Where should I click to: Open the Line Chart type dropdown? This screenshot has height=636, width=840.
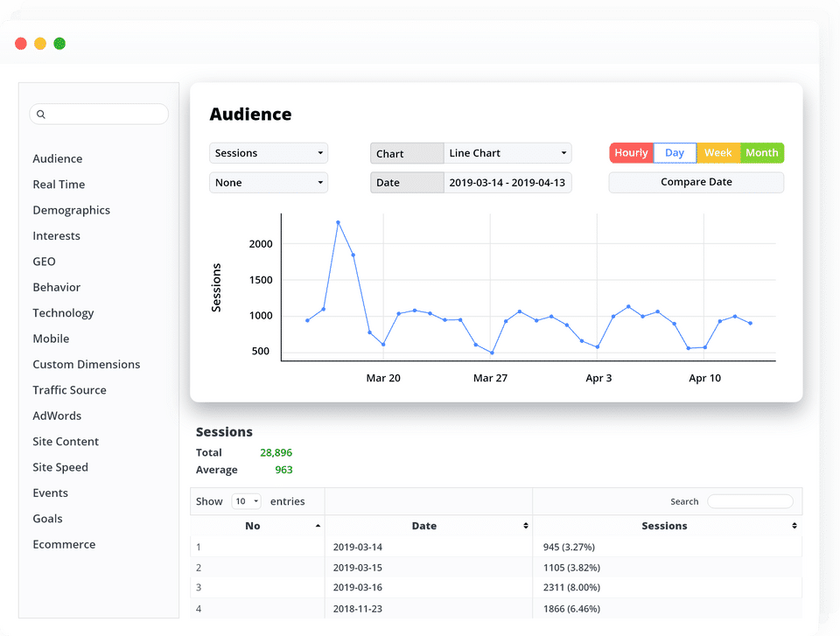pos(507,153)
